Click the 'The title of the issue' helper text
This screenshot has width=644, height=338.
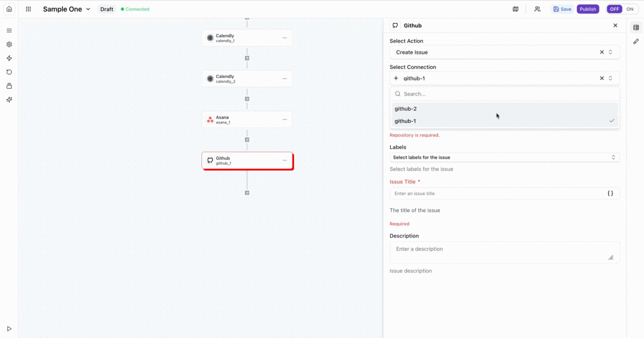(x=415, y=210)
